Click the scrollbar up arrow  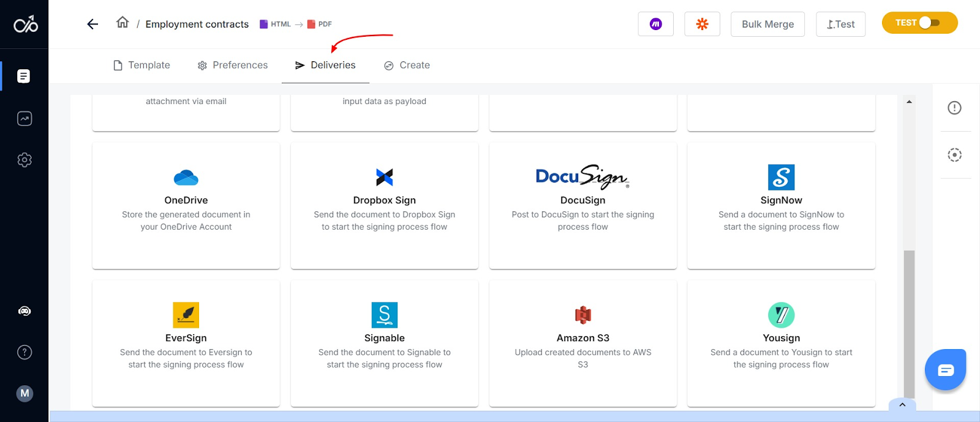click(909, 102)
